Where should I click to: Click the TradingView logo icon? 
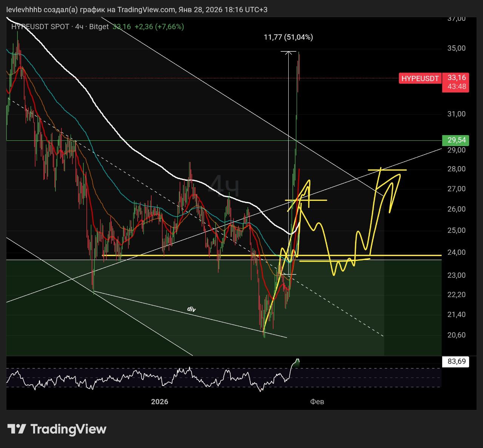(x=17, y=429)
